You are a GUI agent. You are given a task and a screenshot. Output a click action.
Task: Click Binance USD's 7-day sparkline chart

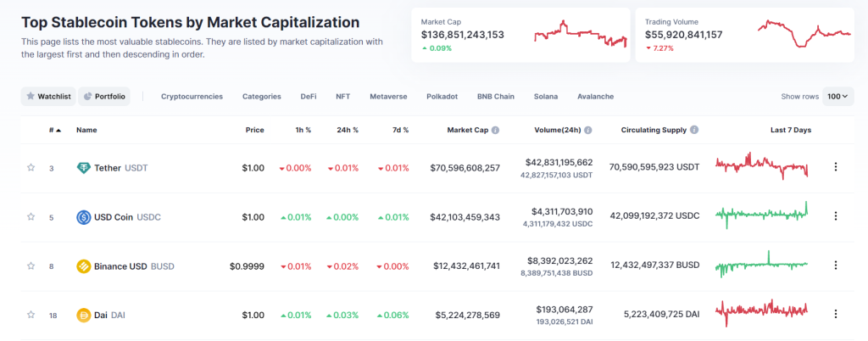point(761,264)
